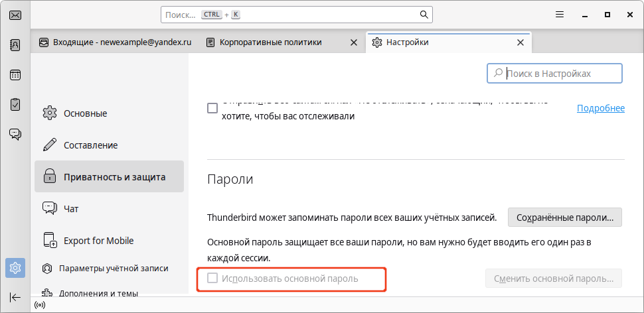644x313 pixels.
Task: Open the Чат settings category
Action: pos(110,209)
